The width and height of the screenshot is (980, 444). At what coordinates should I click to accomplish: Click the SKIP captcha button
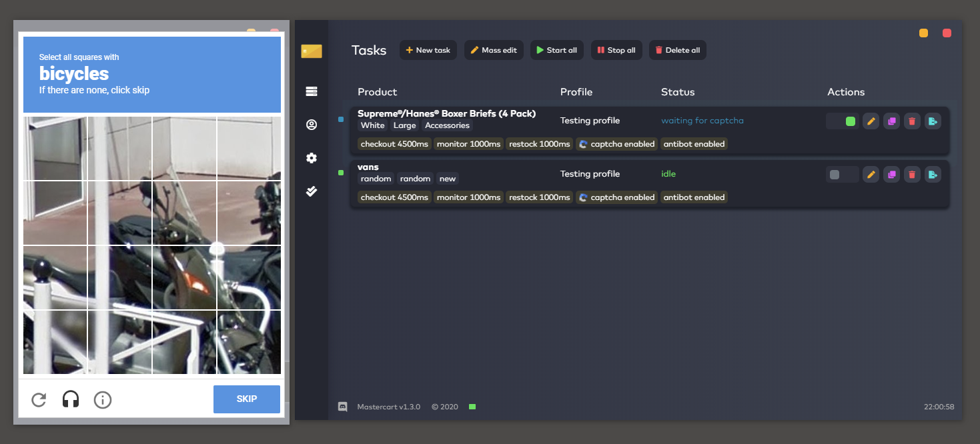[247, 399]
